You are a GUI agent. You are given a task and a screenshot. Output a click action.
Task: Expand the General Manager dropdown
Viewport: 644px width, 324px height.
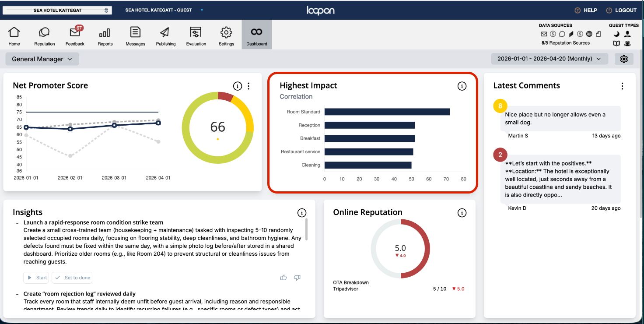42,59
